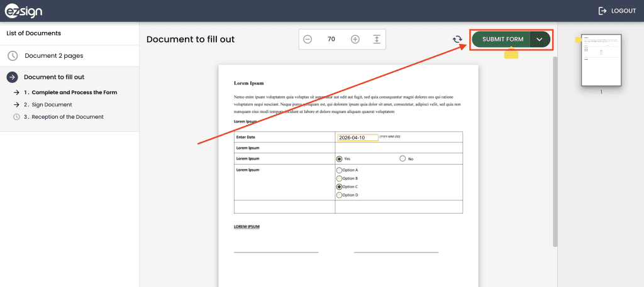
Task: Click the arrow icon beside Document to fill out
Action: (x=12, y=77)
